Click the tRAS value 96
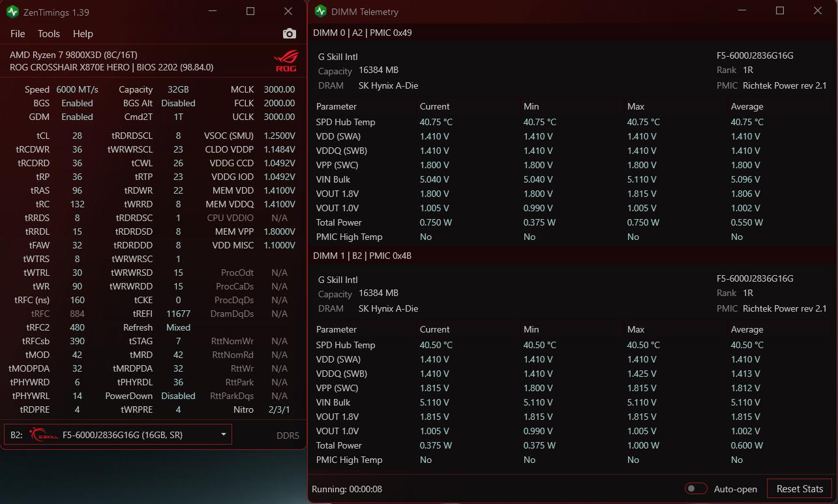838x504 pixels. click(77, 190)
